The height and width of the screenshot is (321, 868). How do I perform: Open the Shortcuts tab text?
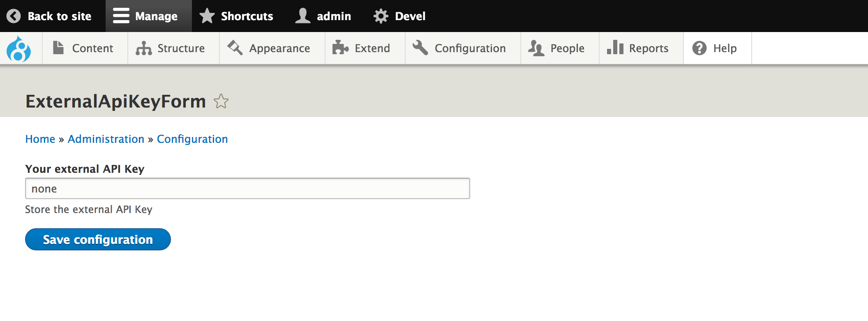(x=247, y=16)
